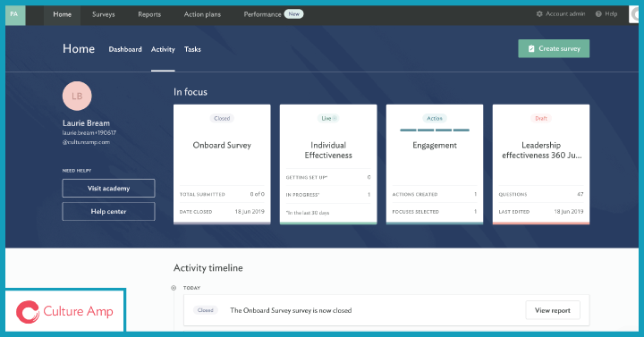Go to Action plans in the navigation bar
Image resolution: width=644 pixels, height=337 pixels.
tap(202, 14)
